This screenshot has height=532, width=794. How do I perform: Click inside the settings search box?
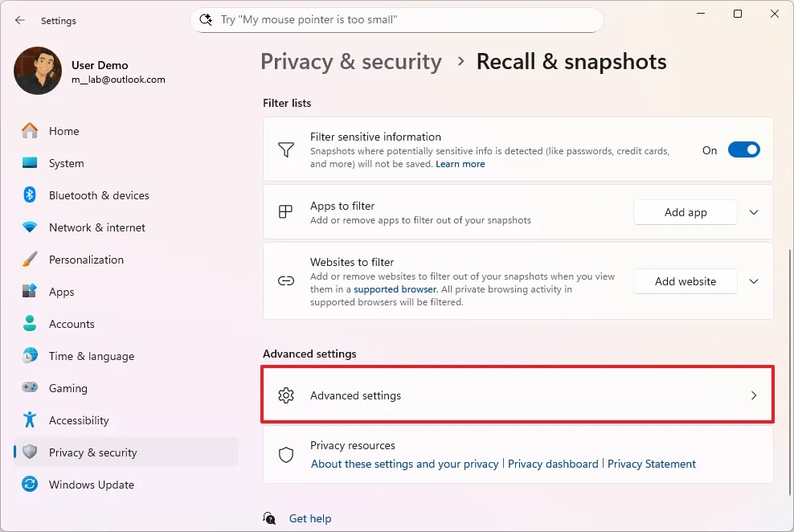397,19
